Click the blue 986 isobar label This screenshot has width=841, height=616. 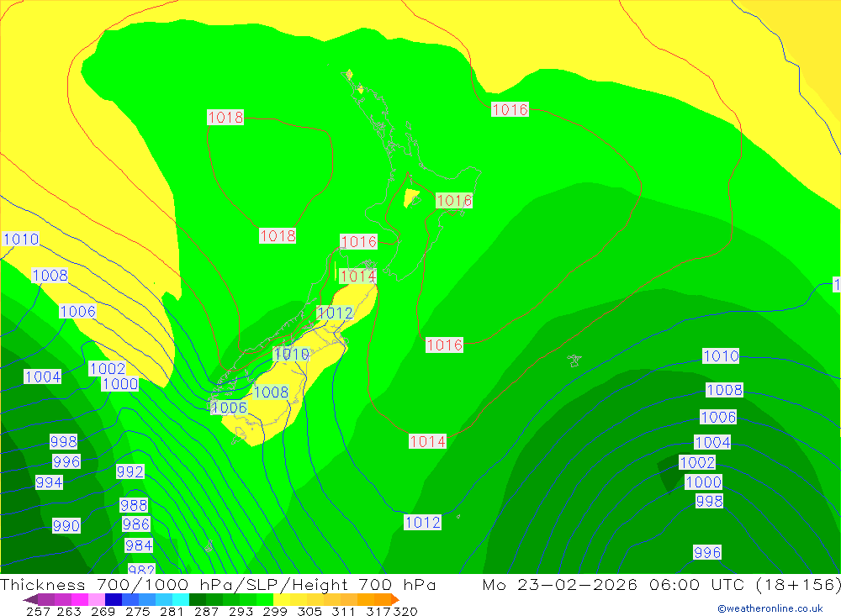[136, 524]
